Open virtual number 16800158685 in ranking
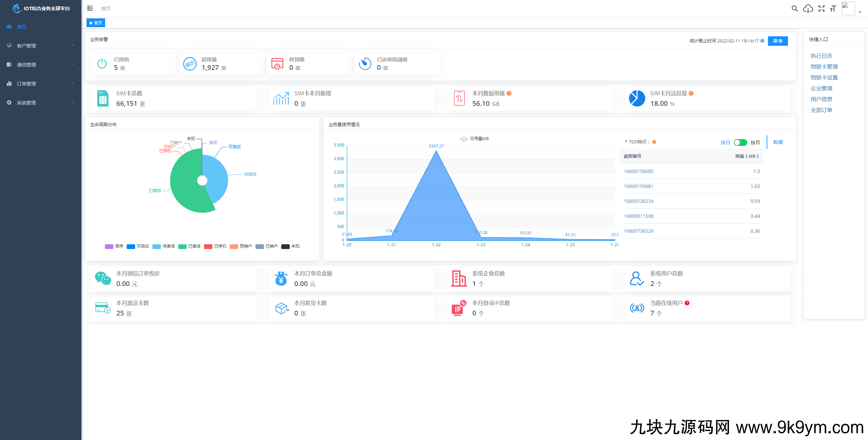Screen dimensions: 868x440 [x=638, y=171]
